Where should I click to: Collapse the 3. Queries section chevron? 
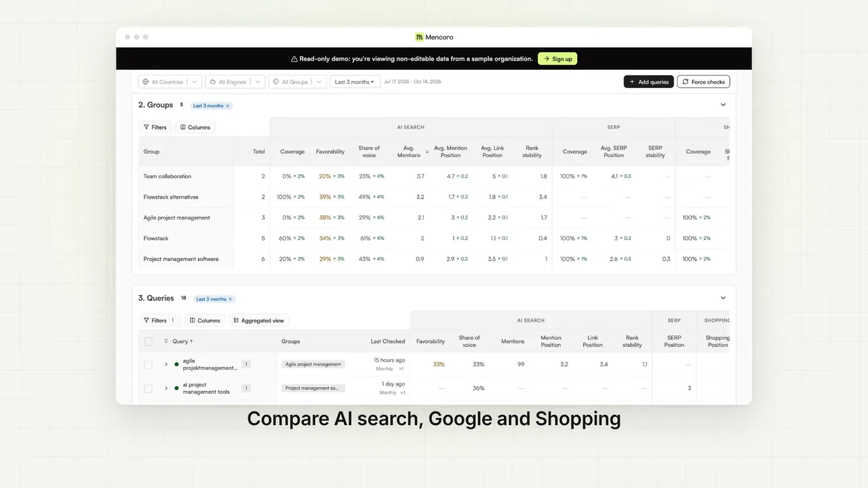coord(723,298)
